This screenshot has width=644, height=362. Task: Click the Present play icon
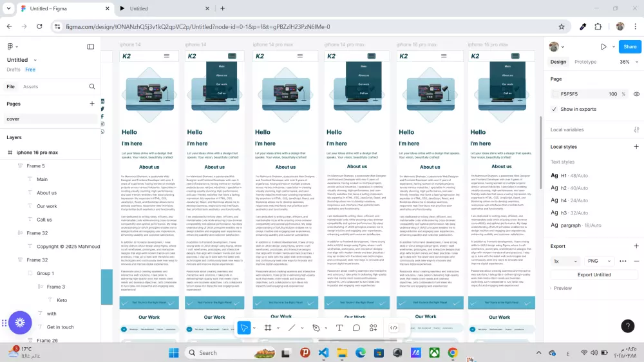click(x=603, y=47)
